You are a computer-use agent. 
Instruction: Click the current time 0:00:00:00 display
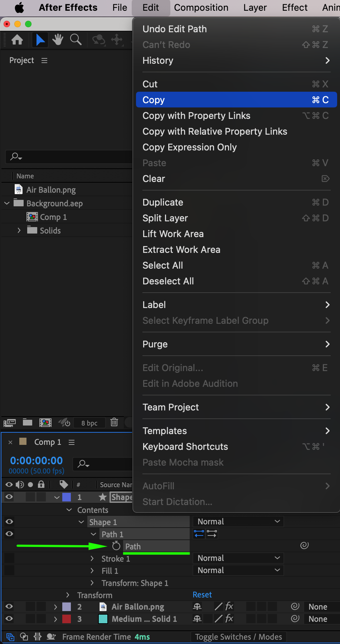click(x=36, y=460)
